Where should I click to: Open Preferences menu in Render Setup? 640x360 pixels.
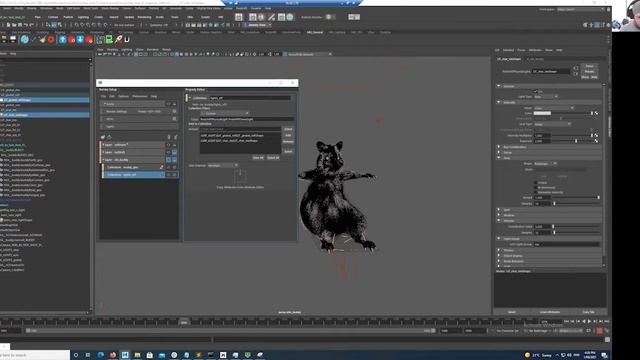140,96
